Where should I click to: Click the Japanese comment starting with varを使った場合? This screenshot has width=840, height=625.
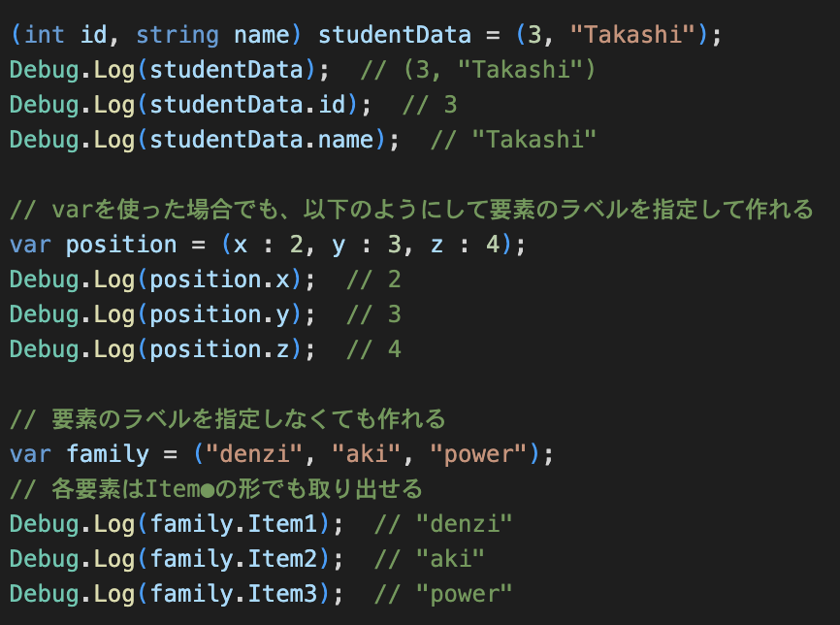(x=411, y=210)
